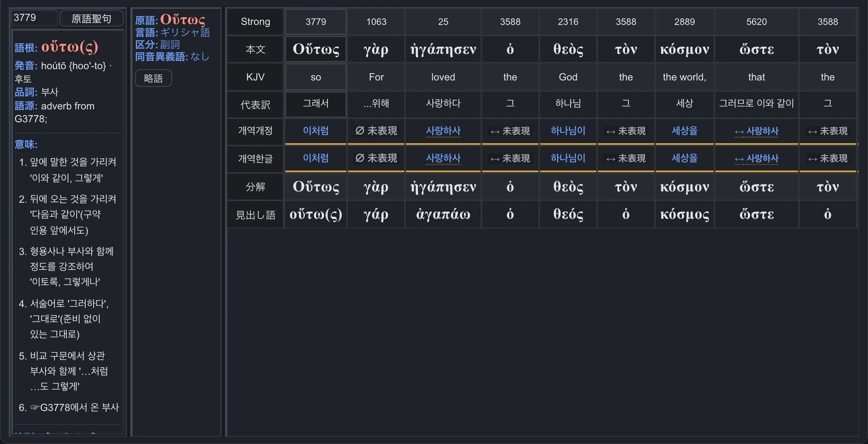
Task: Click the 言語 value ギリシャ語
Action: point(185,32)
